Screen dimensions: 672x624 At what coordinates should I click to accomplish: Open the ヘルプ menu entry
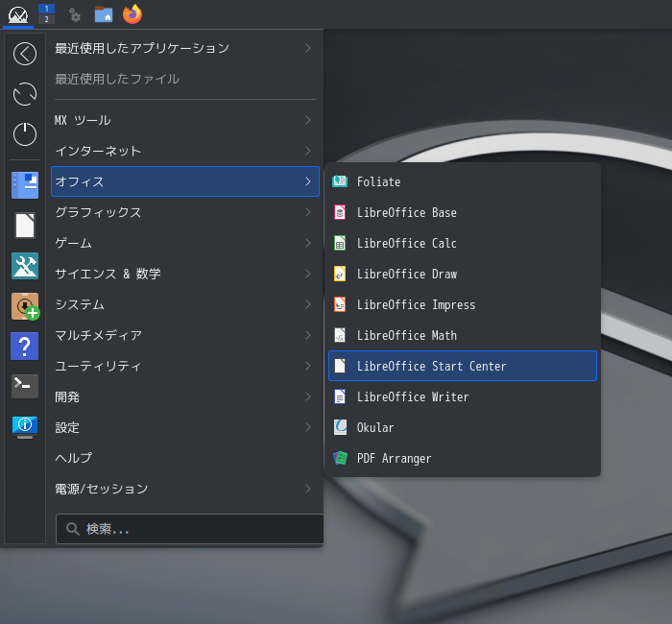tap(185, 458)
